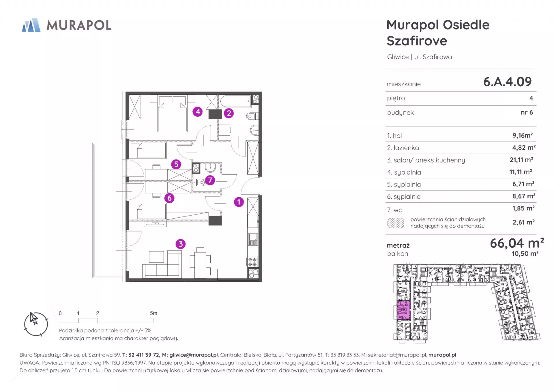Click the building value "nr 6"

527,112
